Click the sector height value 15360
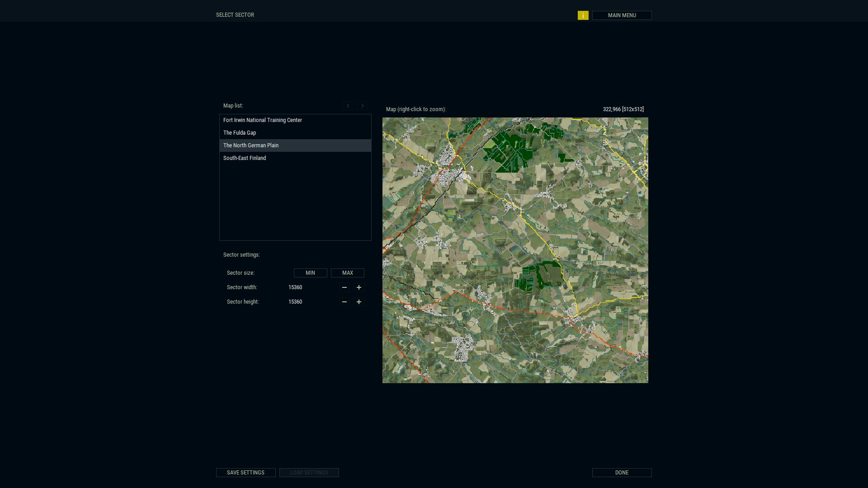The height and width of the screenshot is (488, 868). (x=295, y=302)
